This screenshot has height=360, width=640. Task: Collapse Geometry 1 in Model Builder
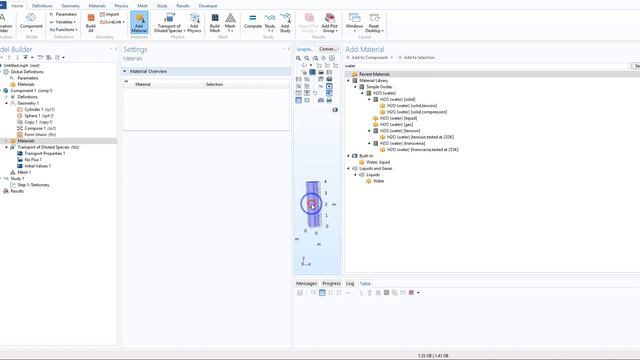coord(7,103)
